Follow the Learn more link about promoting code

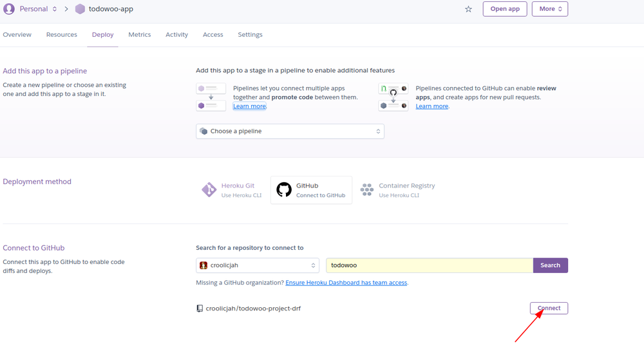[249, 106]
